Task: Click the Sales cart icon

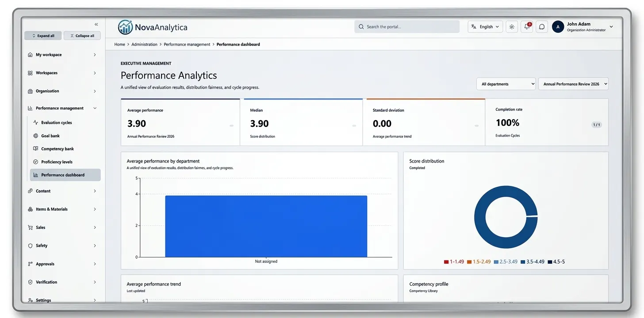Action: pyautogui.click(x=30, y=227)
